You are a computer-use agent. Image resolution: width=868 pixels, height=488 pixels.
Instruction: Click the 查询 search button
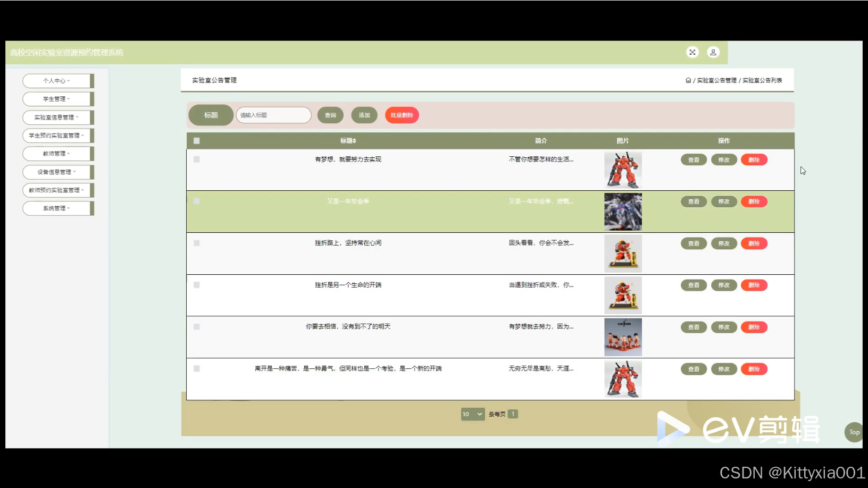click(330, 115)
